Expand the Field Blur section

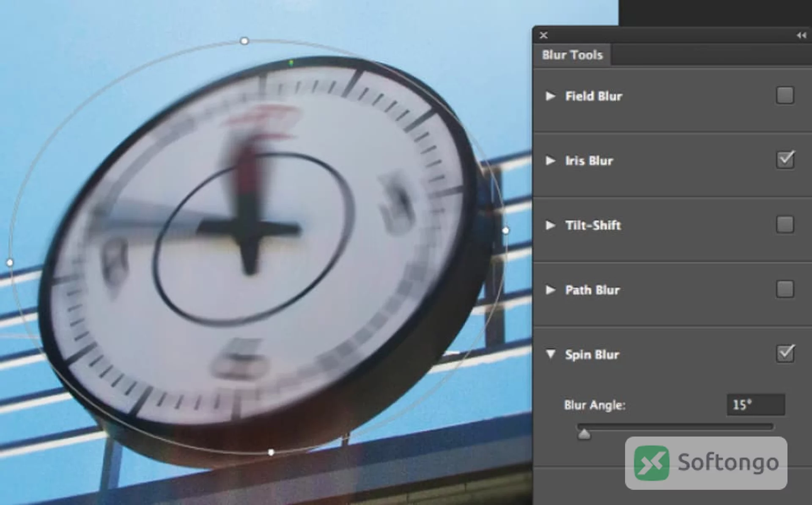click(550, 96)
